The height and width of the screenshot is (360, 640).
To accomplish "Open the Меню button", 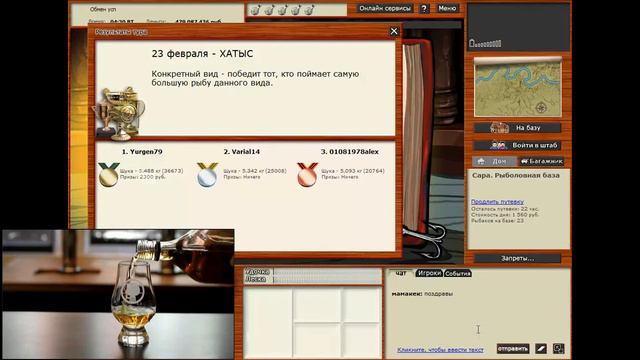I will click(x=447, y=8).
